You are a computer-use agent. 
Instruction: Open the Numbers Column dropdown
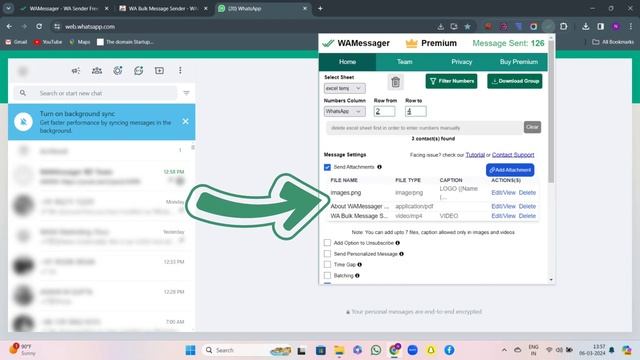pos(344,111)
